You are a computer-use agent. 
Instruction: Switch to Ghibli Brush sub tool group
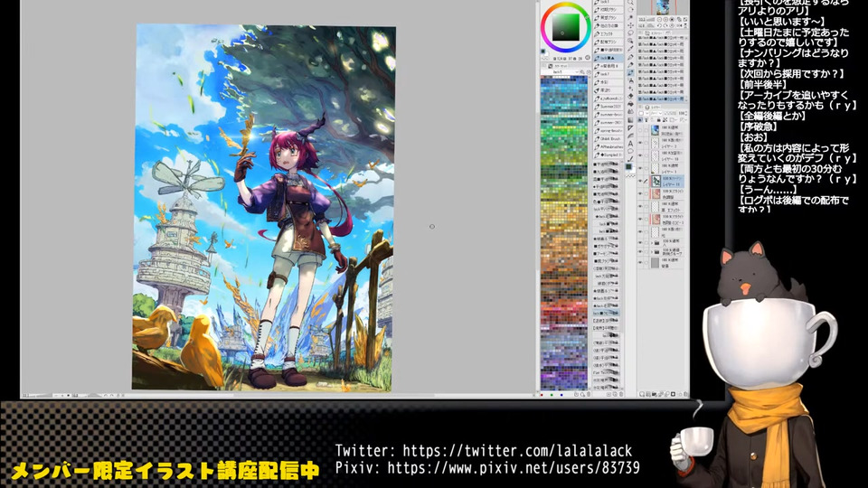[x=609, y=139]
